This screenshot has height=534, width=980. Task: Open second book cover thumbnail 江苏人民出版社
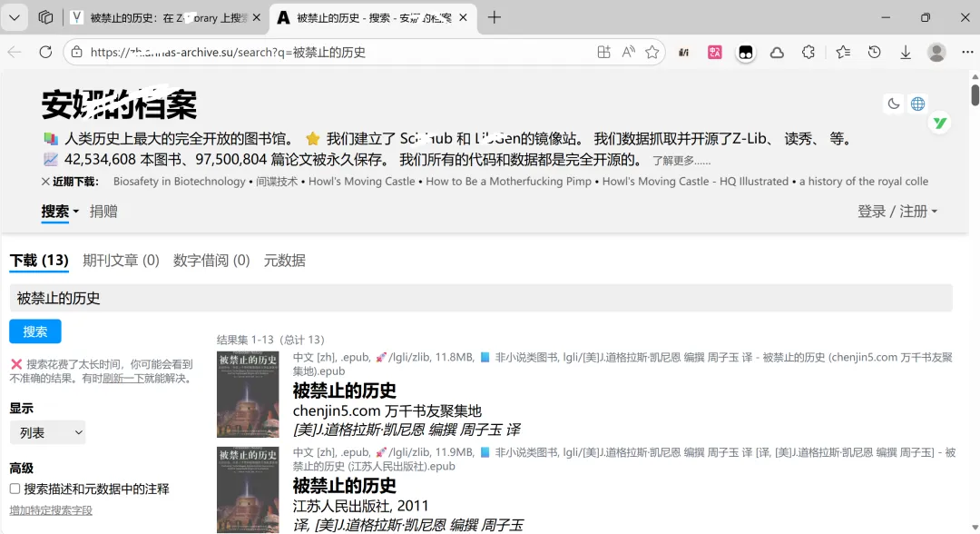pos(248,489)
